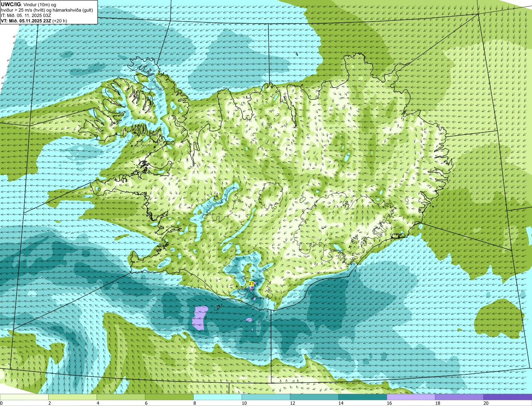Click the legend tick label 10

(x=244, y=403)
